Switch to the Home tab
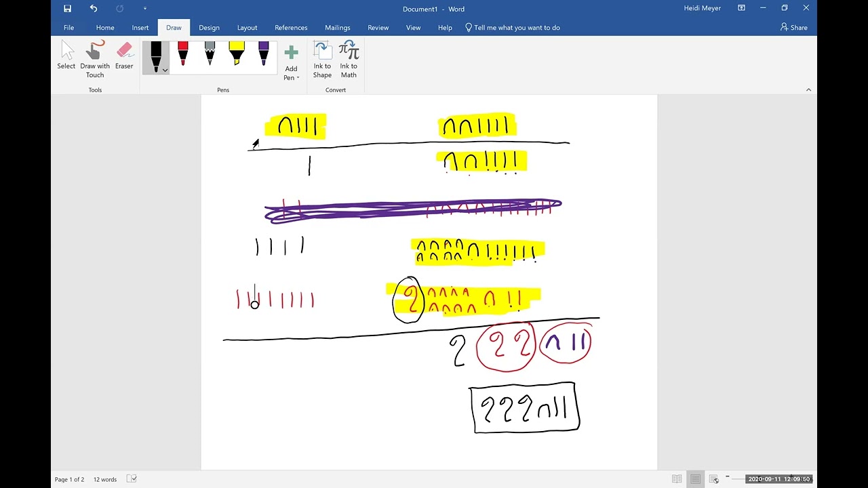This screenshot has width=868, height=488. pos(105,28)
